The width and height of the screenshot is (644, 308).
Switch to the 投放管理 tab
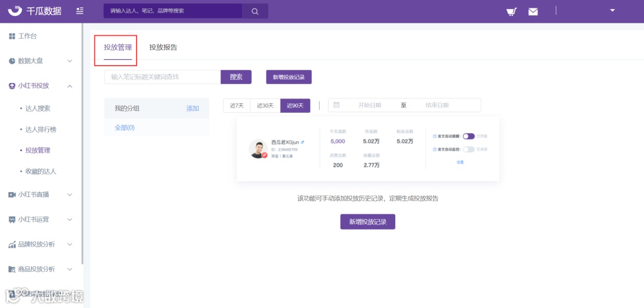tap(118, 47)
